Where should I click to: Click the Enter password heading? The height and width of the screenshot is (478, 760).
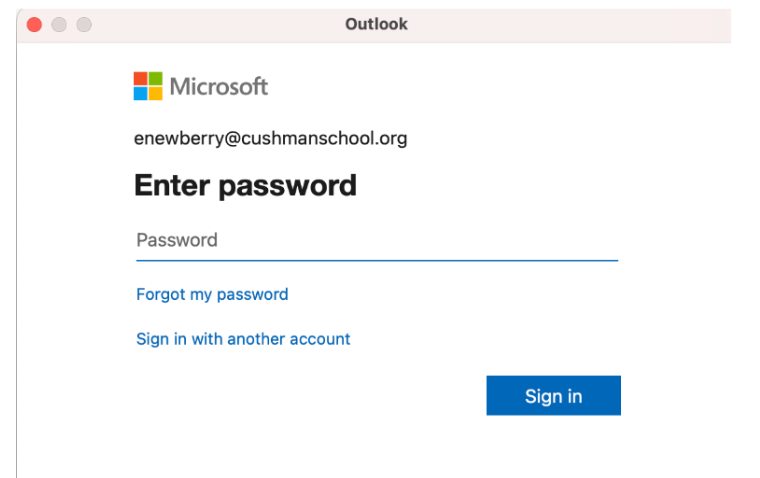pyautogui.click(x=245, y=185)
